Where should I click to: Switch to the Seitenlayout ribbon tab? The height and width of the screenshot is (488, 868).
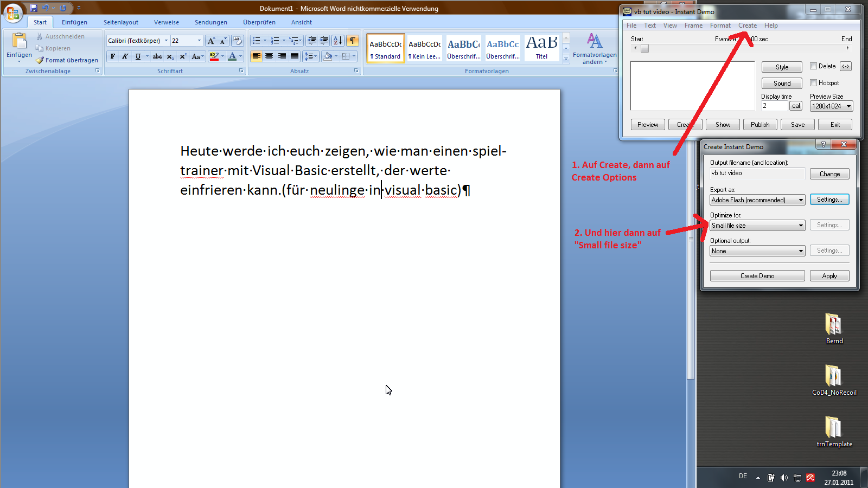[121, 22]
